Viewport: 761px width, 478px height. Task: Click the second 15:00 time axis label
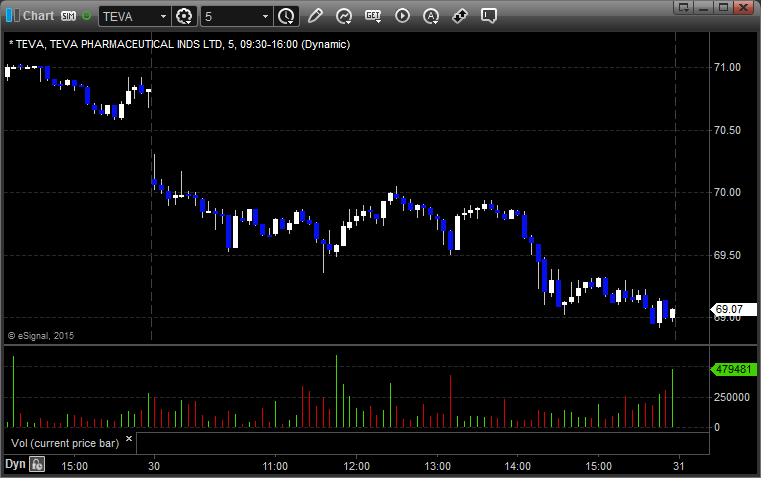(x=598, y=466)
